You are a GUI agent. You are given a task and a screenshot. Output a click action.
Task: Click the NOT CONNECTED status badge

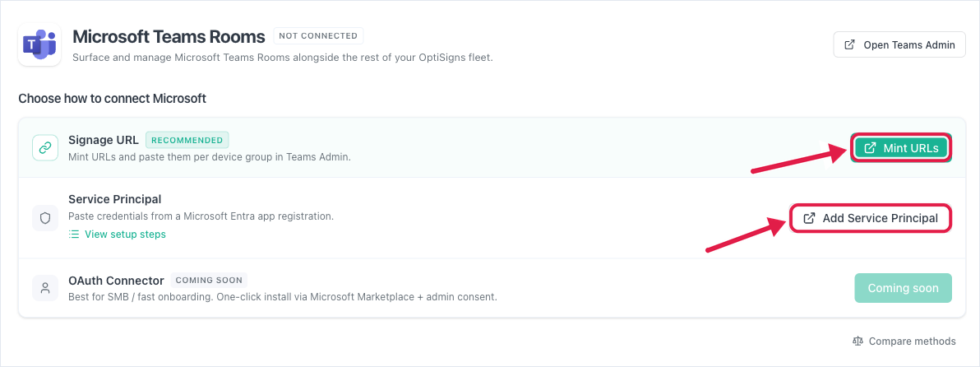318,35
